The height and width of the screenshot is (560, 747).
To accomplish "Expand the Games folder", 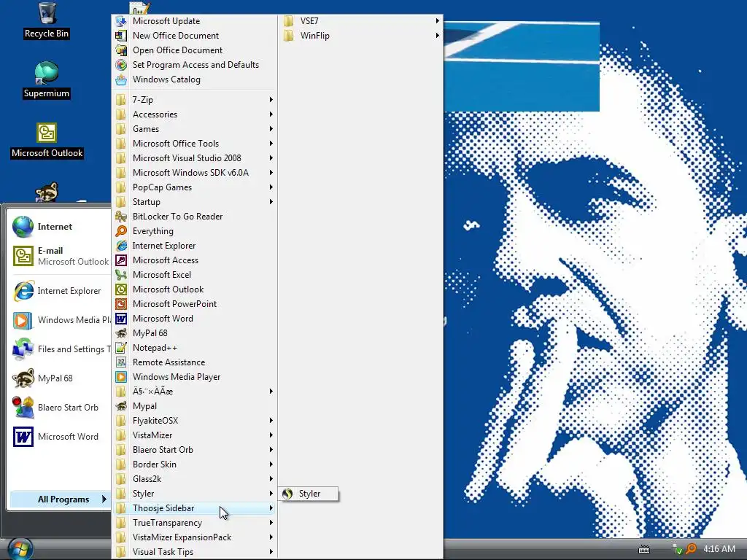I will (x=194, y=129).
